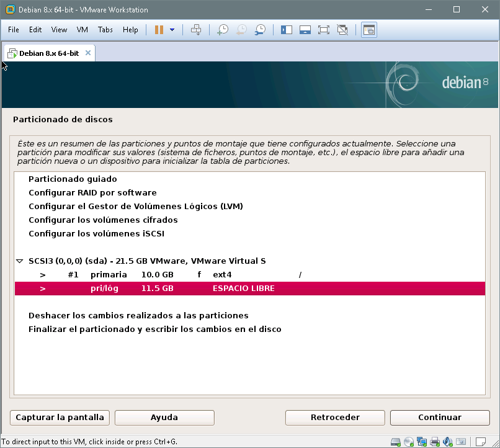Collapse the SCSI3 sda disk tree

click(x=20, y=261)
